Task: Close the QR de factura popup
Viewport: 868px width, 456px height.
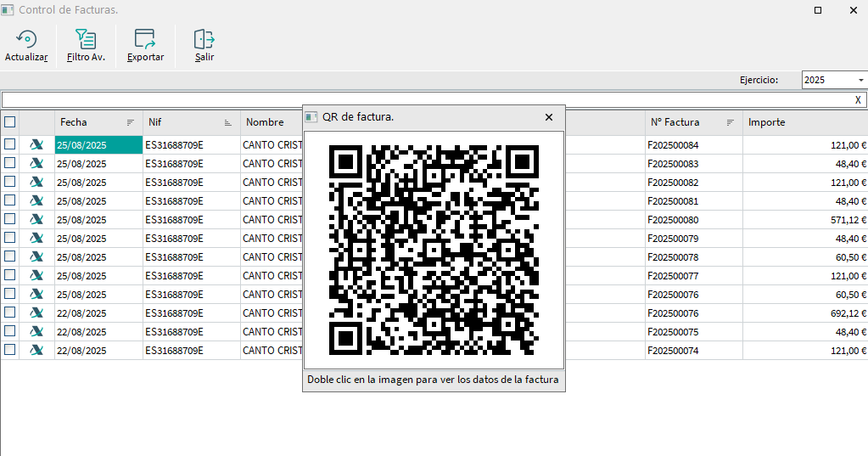Action: click(x=549, y=117)
